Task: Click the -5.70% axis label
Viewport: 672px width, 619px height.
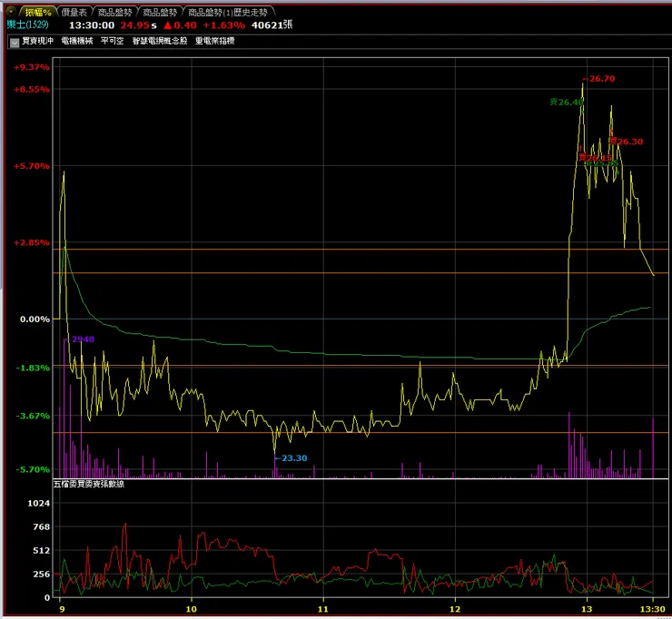Action: [33, 469]
